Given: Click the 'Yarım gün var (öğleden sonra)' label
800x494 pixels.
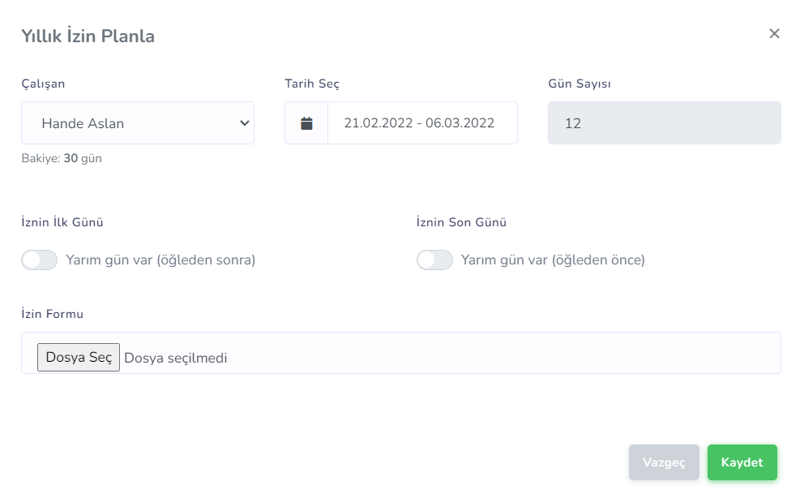Looking at the screenshot, I should pyautogui.click(x=161, y=260).
